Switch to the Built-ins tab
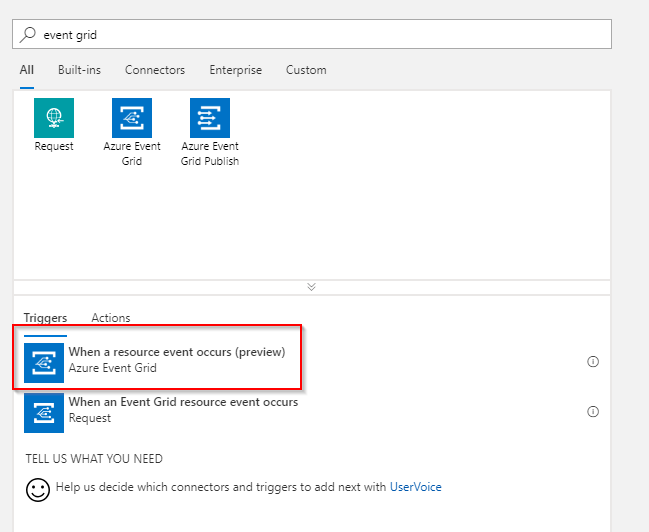 coord(79,70)
